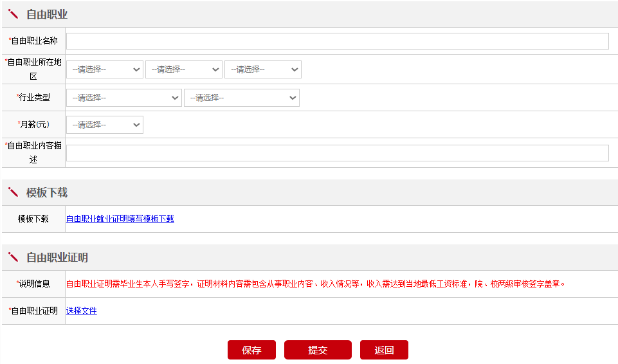This screenshot has height=364, width=618.
Task: Click the red 说明信息 instruction text
Action: click(315, 284)
